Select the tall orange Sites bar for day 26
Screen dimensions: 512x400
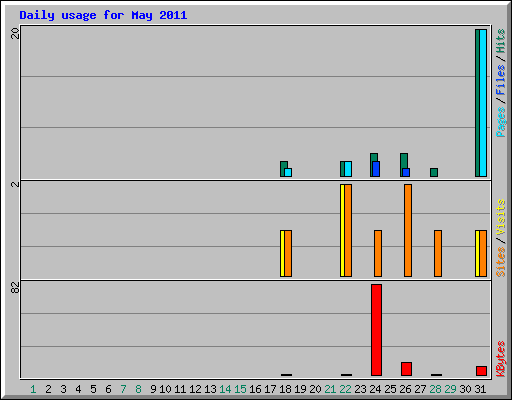(408, 230)
